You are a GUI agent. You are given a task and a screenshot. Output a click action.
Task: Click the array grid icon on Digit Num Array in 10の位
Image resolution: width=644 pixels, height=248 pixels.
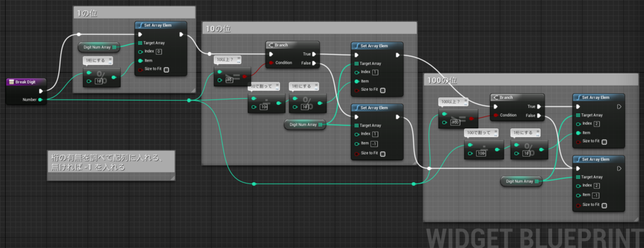(x=320, y=125)
